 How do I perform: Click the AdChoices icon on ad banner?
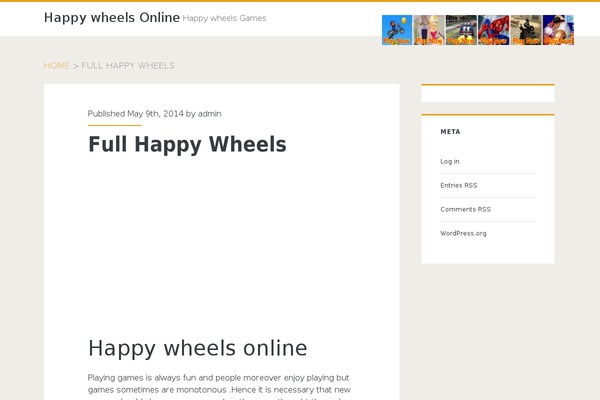pos(571,18)
